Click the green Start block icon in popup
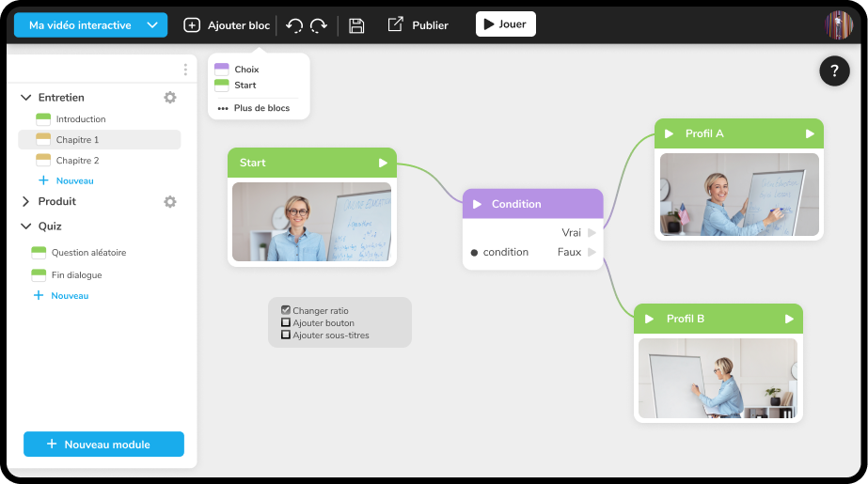 pyautogui.click(x=221, y=86)
